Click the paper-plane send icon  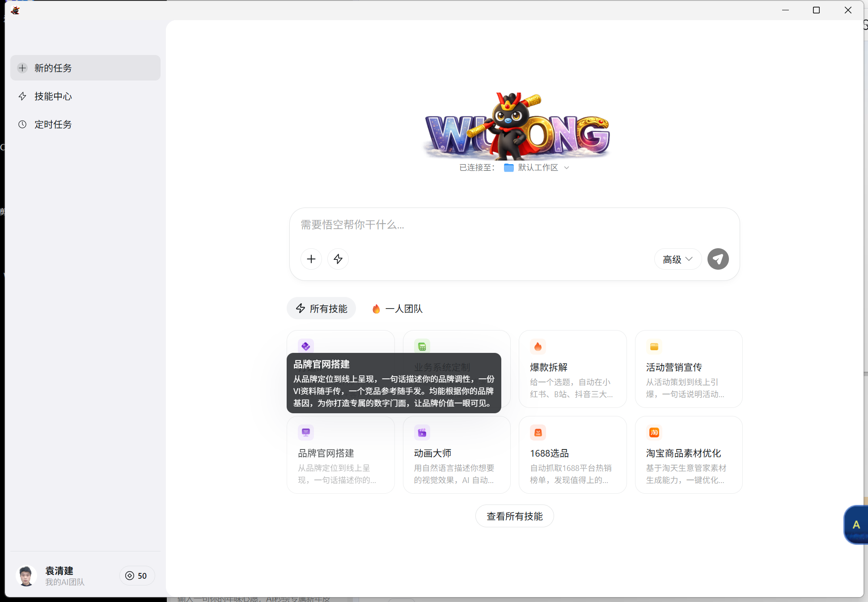pyautogui.click(x=718, y=259)
